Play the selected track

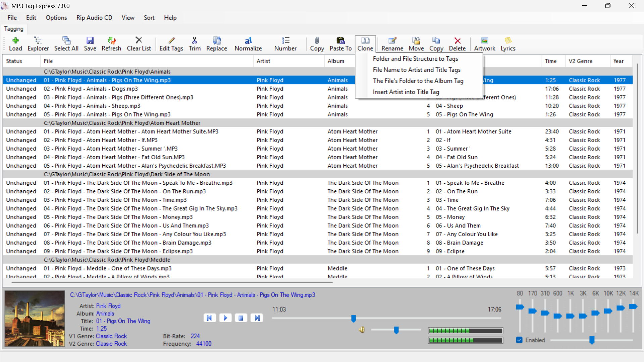[225, 318]
